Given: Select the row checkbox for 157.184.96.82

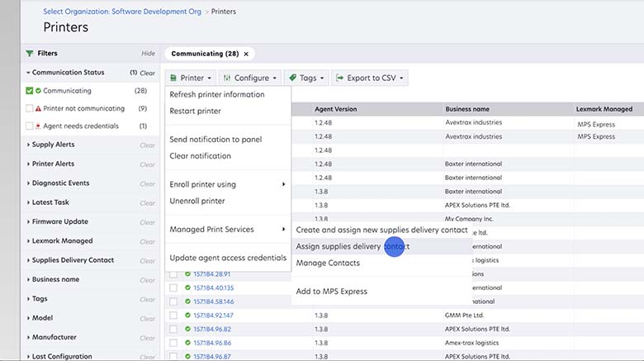Looking at the screenshot, I should [173, 329].
